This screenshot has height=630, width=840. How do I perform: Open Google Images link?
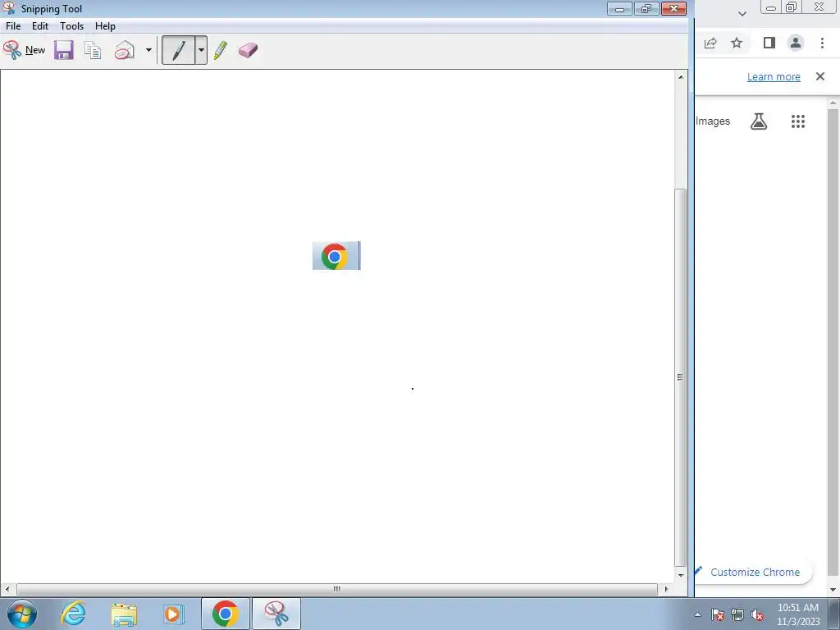(713, 121)
